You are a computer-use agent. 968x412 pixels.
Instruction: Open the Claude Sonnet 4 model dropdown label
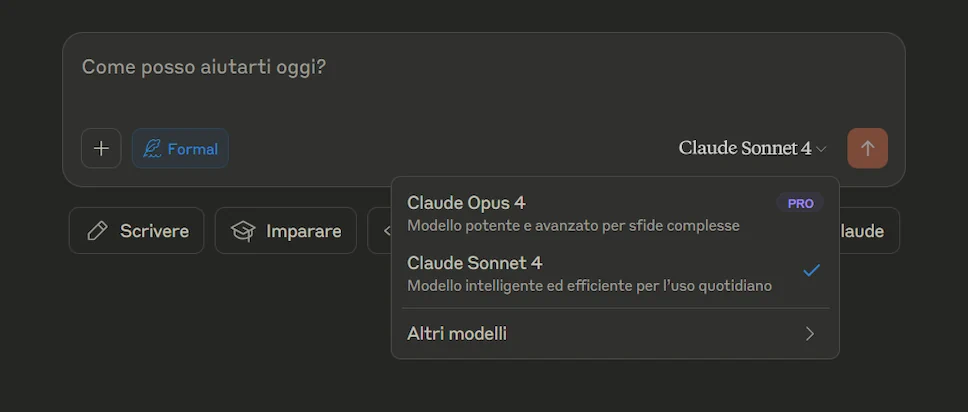pyautogui.click(x=744, y=148)
